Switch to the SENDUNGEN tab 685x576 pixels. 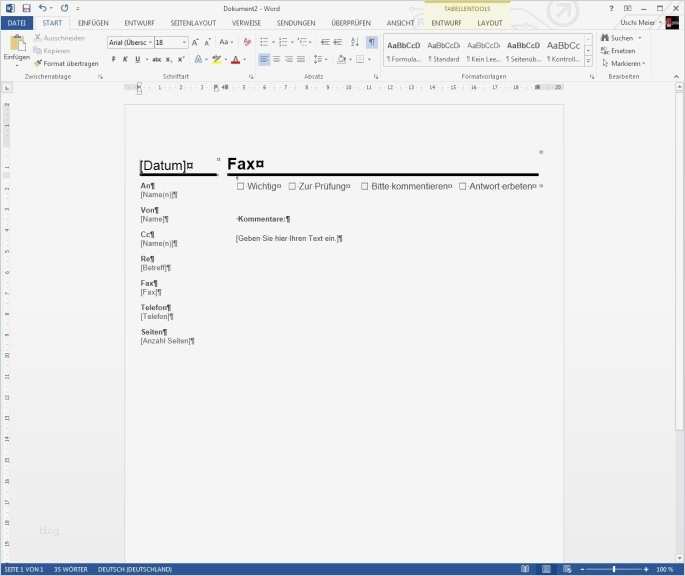pyautogui.click(x=296, y=23)
